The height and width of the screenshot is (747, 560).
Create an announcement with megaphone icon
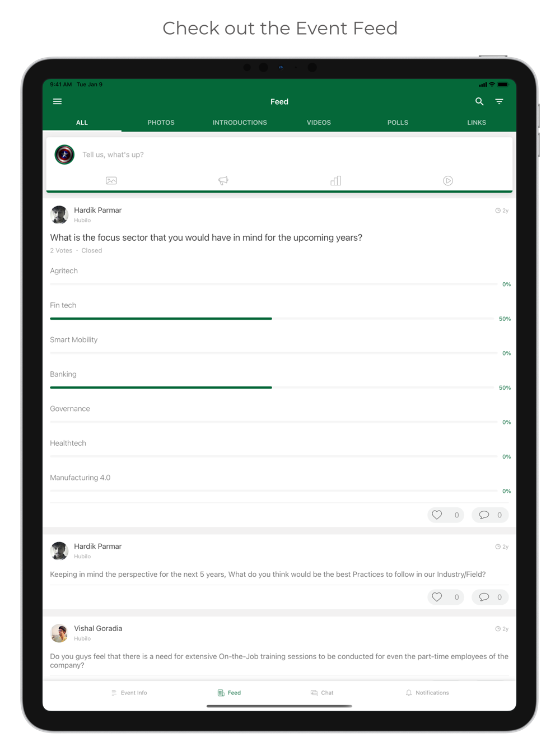223,180
